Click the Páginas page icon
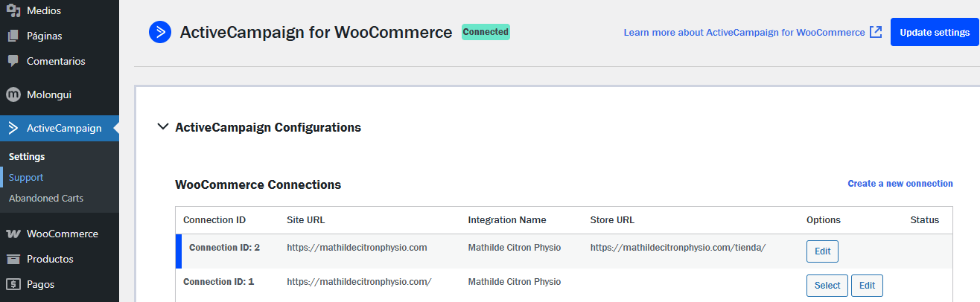This screenshot has width=980, height=302. pyautogui.click(x=13, y=36)
